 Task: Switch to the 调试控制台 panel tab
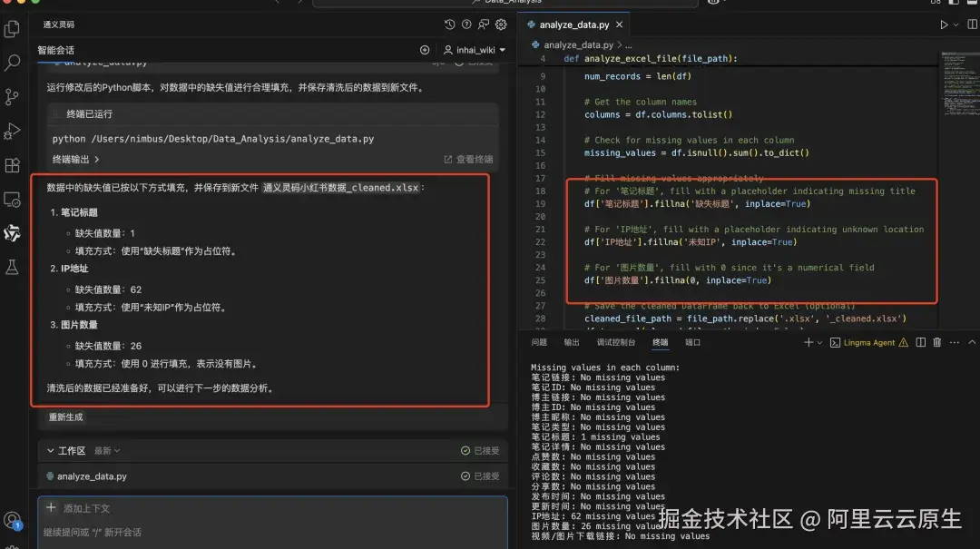click(615, 342)
